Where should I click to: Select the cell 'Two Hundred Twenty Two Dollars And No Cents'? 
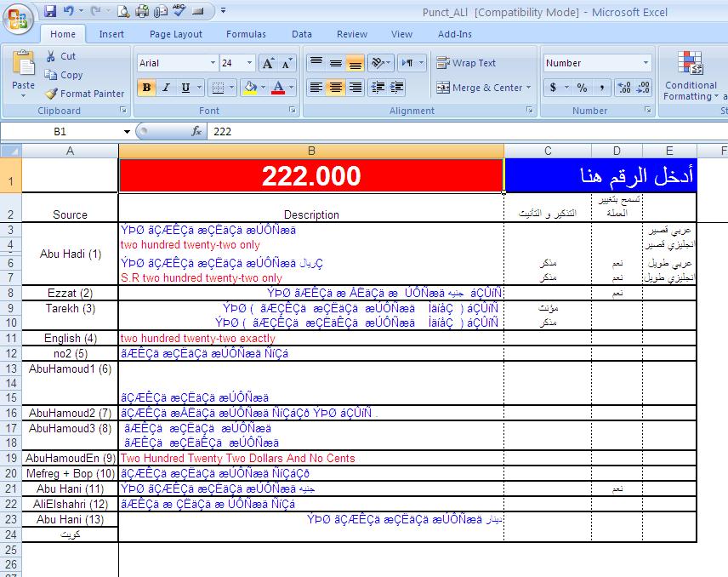[311, 458]
